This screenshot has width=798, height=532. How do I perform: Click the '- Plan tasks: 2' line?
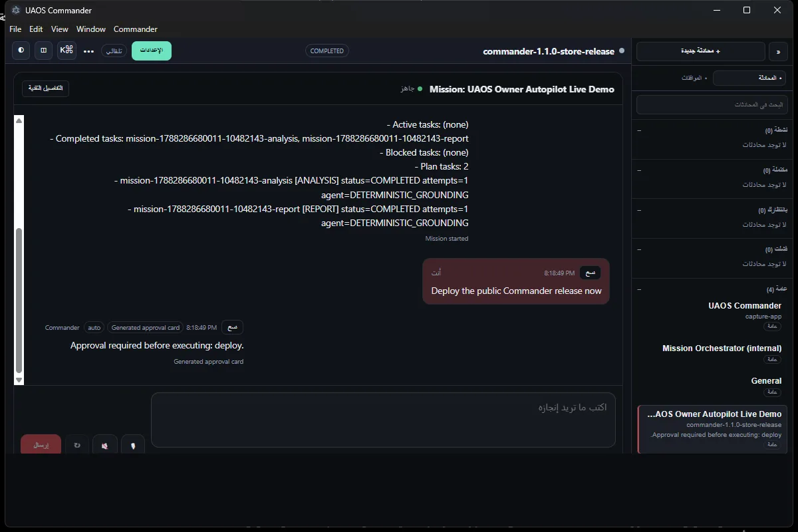tap(442, 166)
